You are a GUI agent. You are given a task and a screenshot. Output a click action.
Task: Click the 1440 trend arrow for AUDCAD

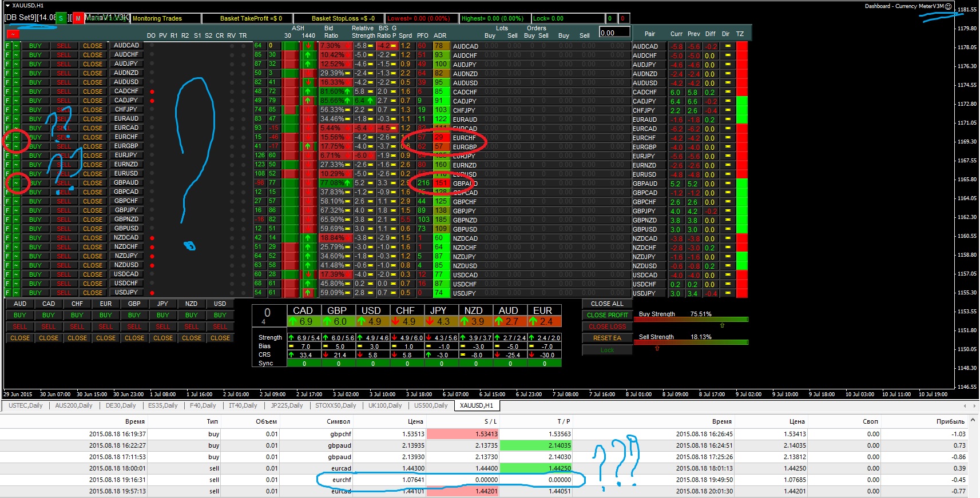click(308, 46)
